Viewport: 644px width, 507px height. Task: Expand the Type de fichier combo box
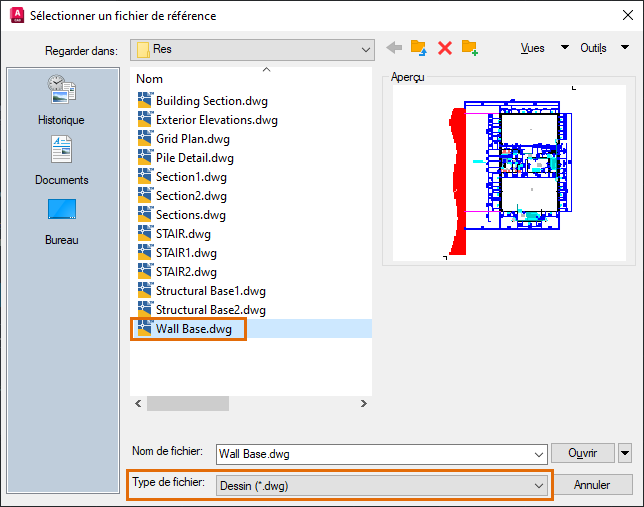click(x=382, y=486)
